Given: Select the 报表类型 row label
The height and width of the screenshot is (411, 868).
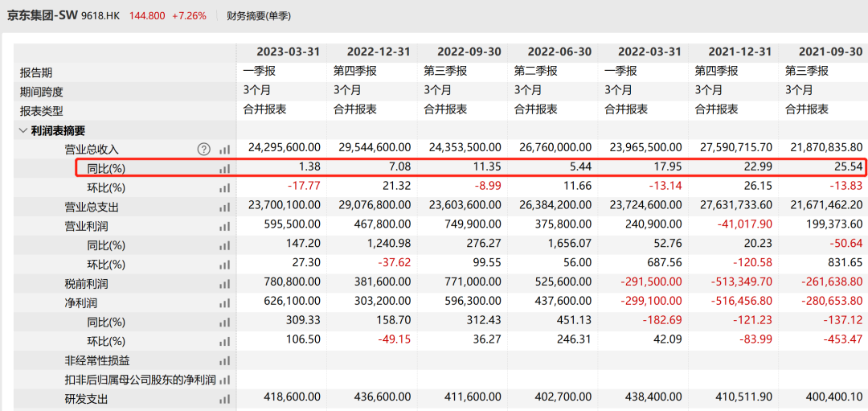Looking at the screenshot, I should (x=42, y=111).
